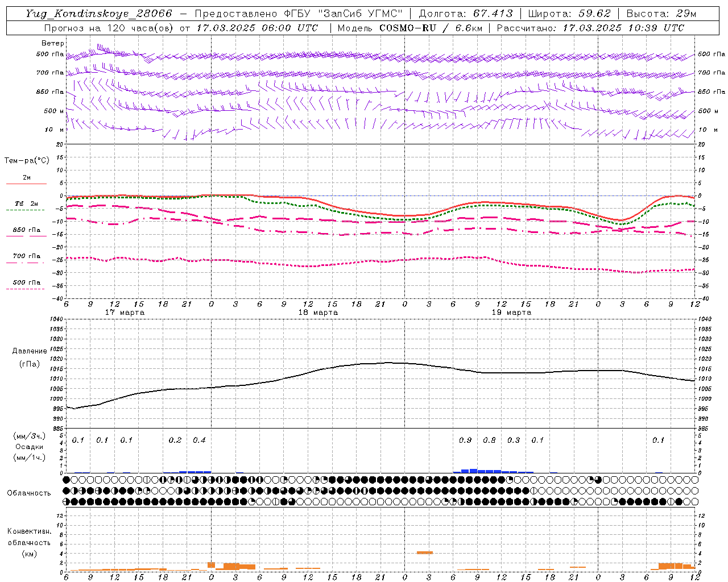Viewport: 728px width, 582px height.
Task: Click the Тем-ра(°C) axis label
Action: [27, 161]
